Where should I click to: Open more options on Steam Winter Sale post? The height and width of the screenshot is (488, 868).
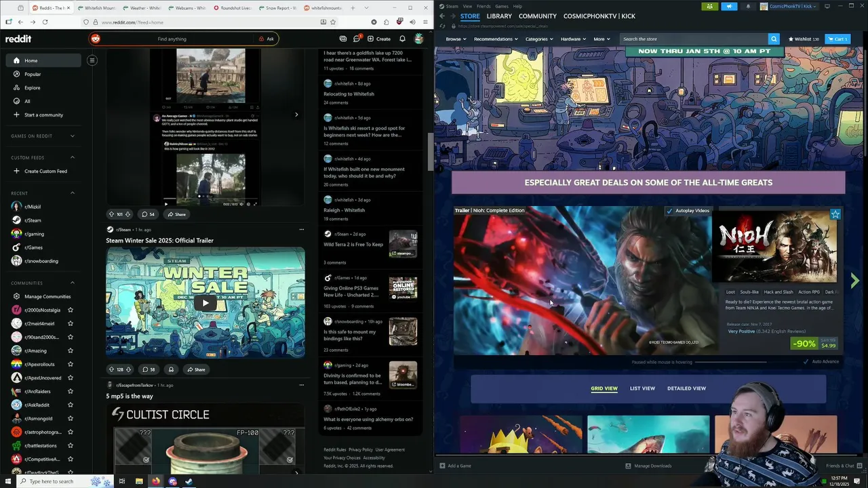coord(302,230)
